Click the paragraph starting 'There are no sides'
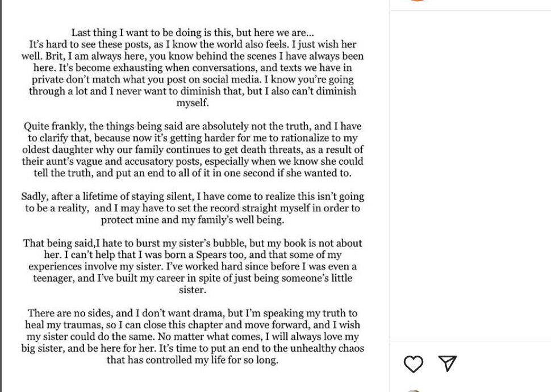 pos(193,336)
